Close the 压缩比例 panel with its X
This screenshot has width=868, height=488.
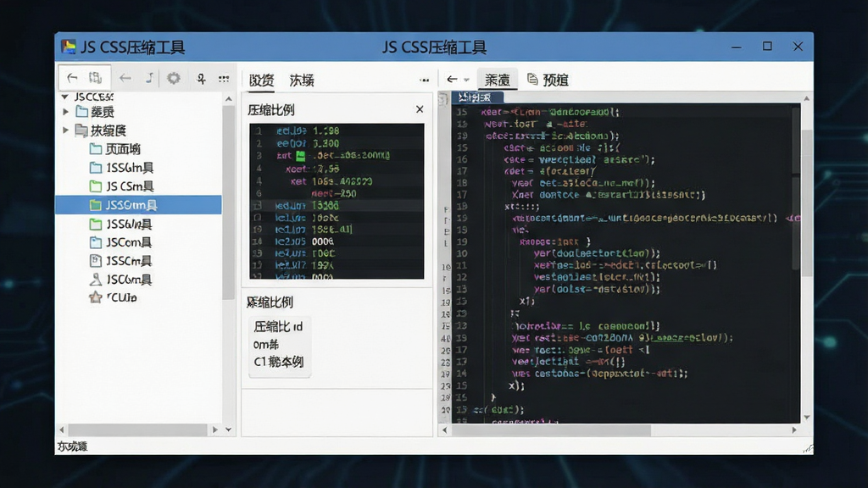(420, 109)
